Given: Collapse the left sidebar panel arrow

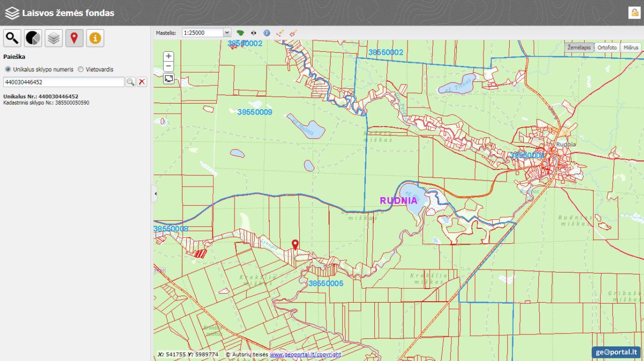Looking at the screenshot, I should [x=155, y=194].
